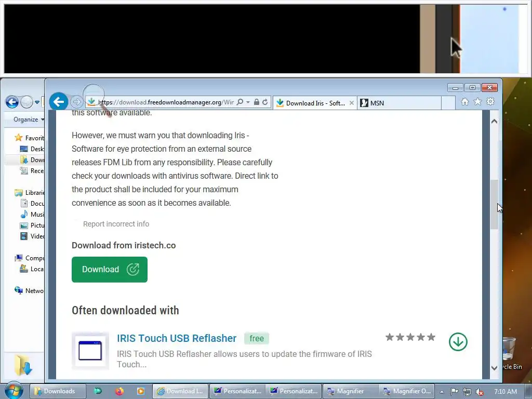The width and height of the screenshot is (532, 399).
Task: Refresh the page in Internet Explorer
Action: click(x=265, y=102)
